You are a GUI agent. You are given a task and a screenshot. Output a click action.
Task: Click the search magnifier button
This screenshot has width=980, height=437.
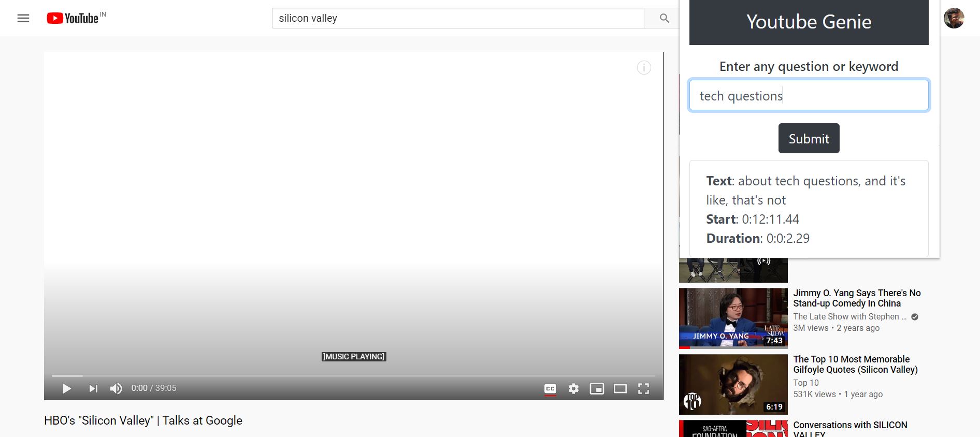tap(664, 18)
